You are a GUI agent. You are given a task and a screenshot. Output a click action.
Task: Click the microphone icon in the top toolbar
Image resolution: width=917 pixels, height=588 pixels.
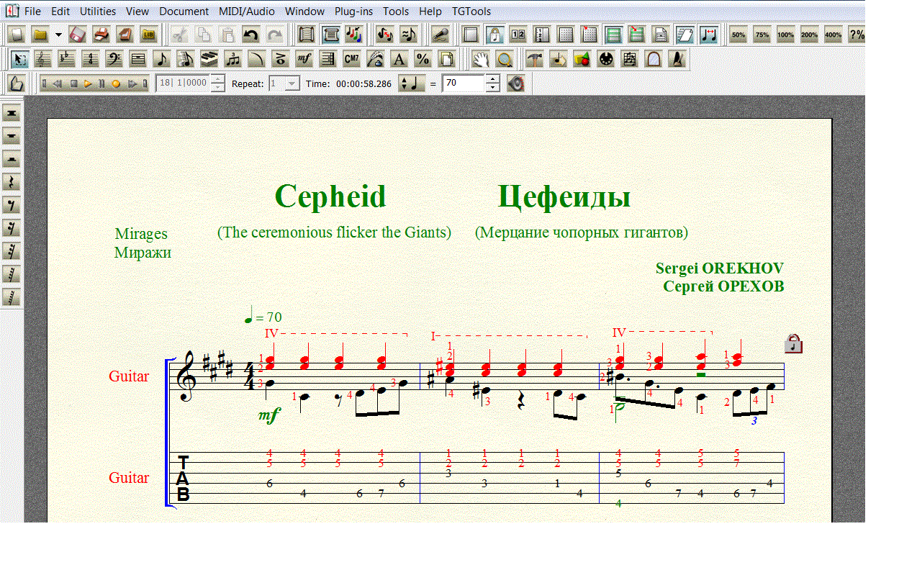pyautogui.click(x=441, y=35)
